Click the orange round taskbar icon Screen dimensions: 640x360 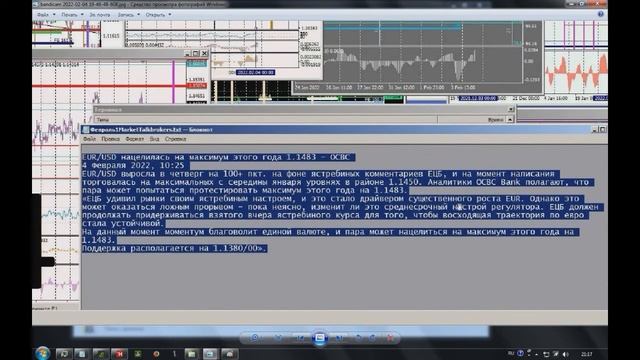156,354
